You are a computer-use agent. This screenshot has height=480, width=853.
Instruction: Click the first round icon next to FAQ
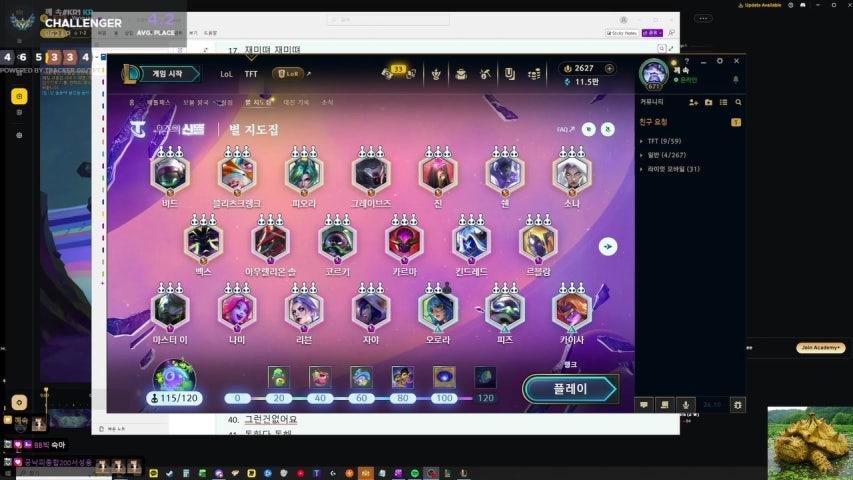[589, 129]
